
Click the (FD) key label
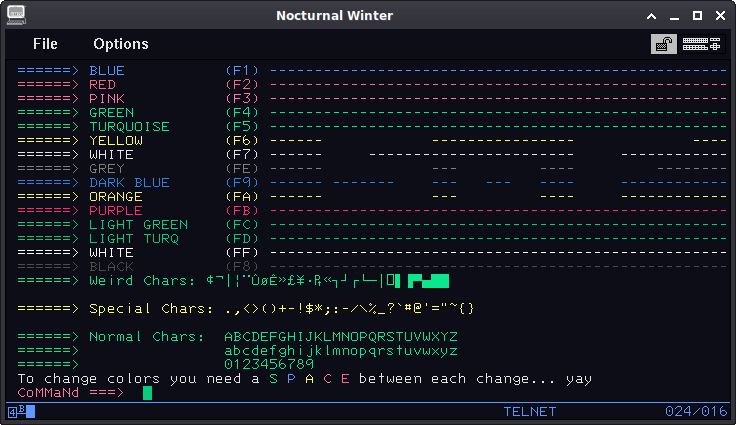[x=242, y=239]
